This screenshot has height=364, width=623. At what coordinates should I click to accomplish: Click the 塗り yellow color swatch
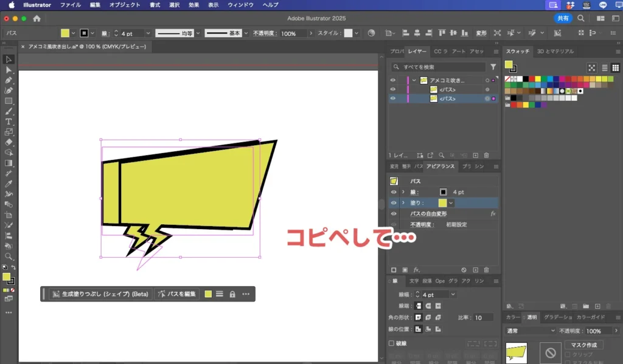pos(442,203)
